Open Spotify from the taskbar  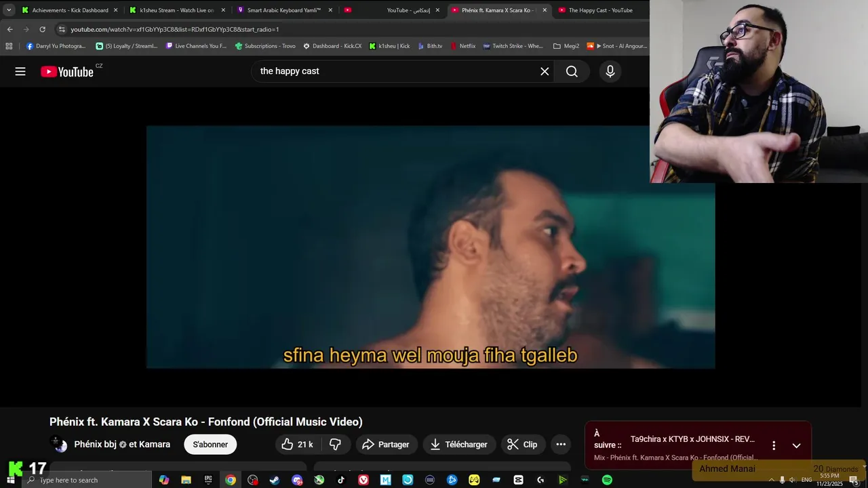(x=607, y=480)
